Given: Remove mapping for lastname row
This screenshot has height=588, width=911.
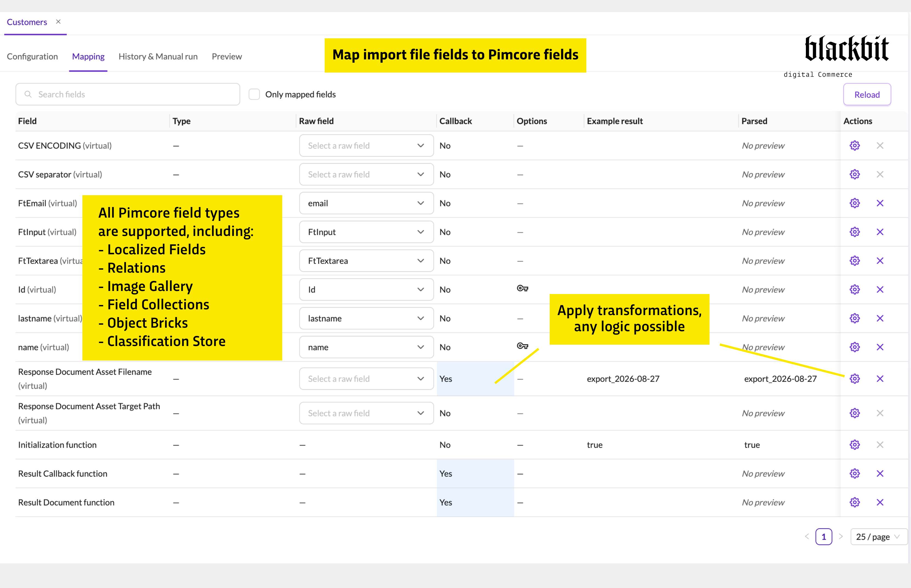Looking at the screenshot, I should 880,318.
